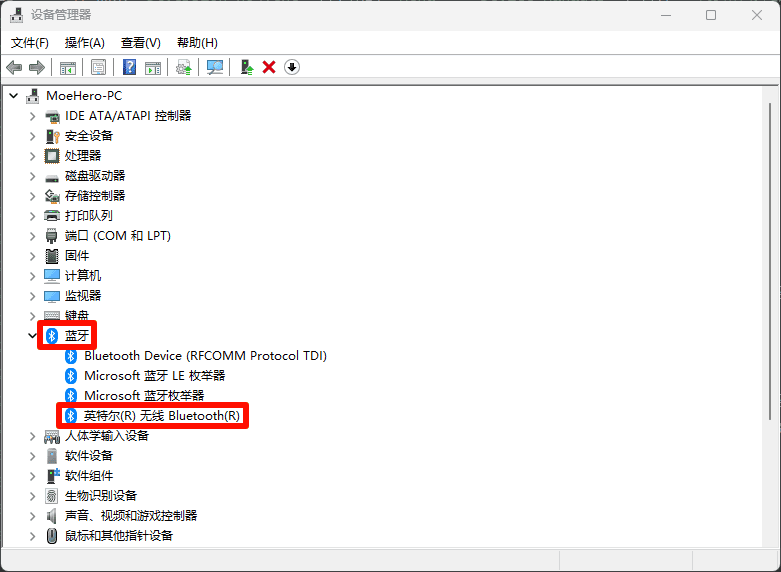Select the 磁盘驱动器 drive icon
This screenshot has height=572, width=781.
point(52,177)
